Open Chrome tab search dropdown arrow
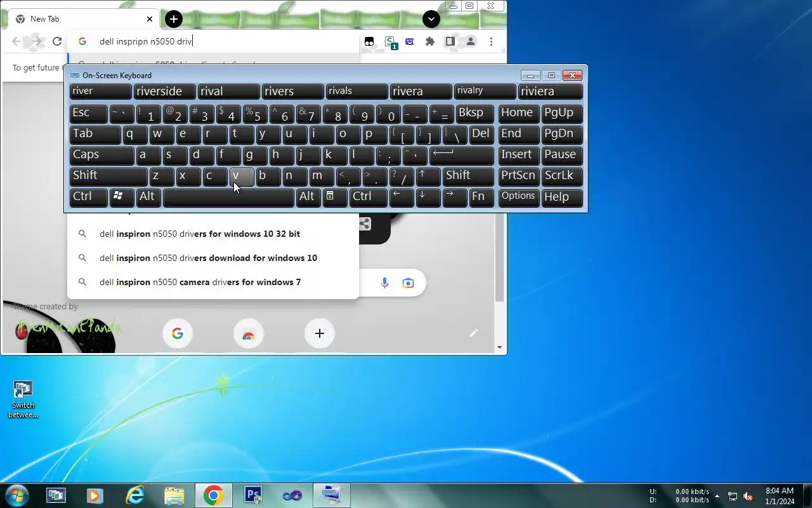Image resolution: width=812 pixels, height=508 pixels. [x=431, y=19]
